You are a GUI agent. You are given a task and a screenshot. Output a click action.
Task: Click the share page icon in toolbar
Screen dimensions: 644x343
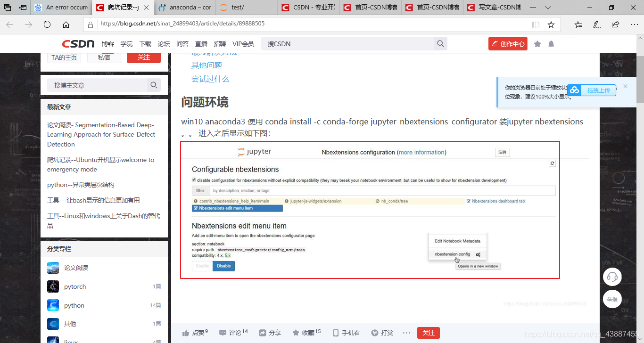(x=615, y=24)
